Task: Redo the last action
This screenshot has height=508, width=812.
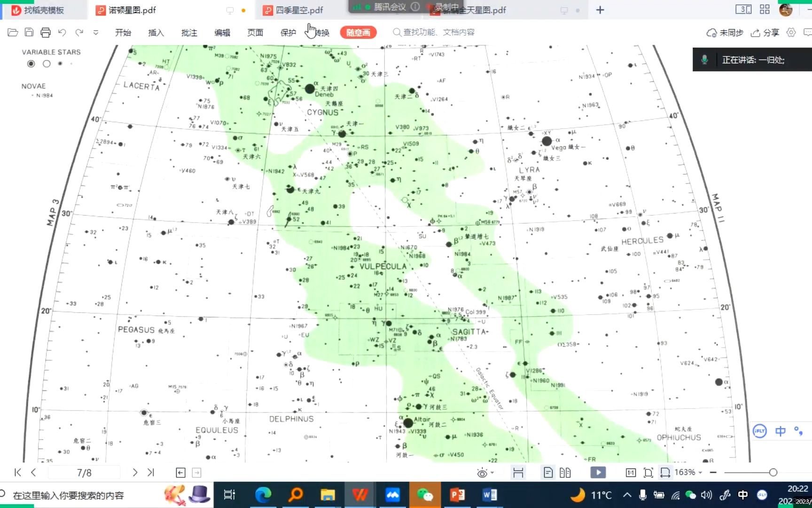Action: pyautogui.click(x=79, y=32)
